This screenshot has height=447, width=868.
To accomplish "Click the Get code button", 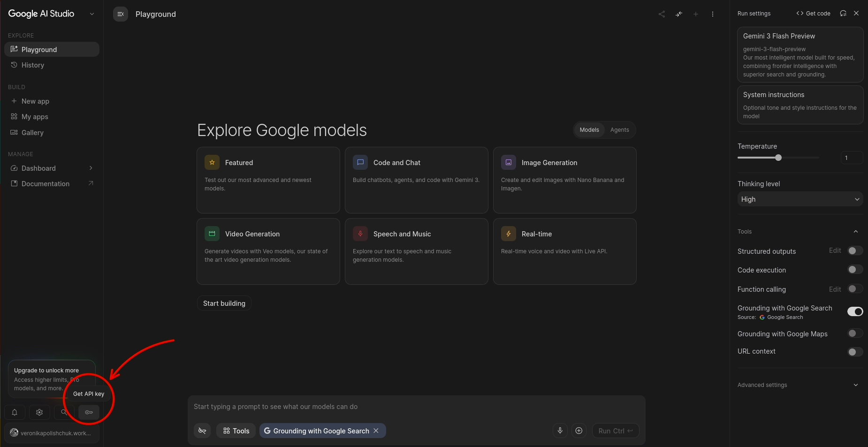I will point(813,14).
